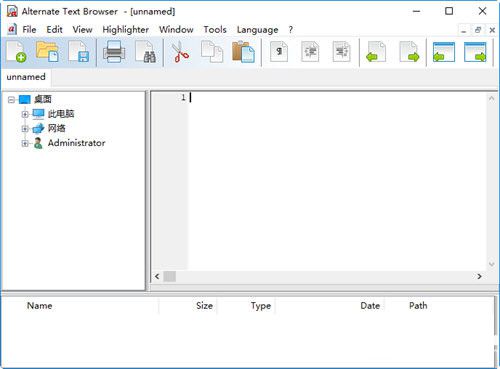Switch to the previous window icon

pos(444,52)
